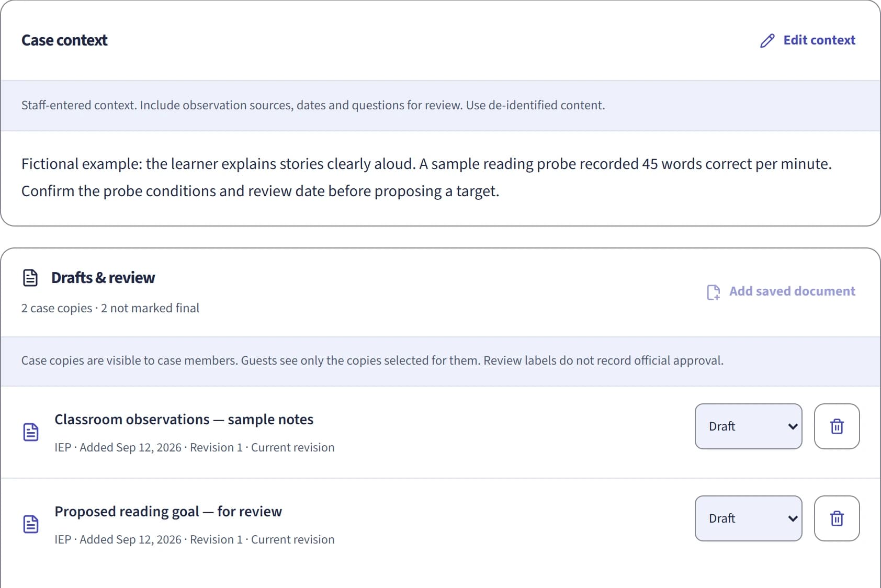The height and width of the screenshot is (588, 881).
Task: Click the Classroom observations file icon
Action: (x=31, y=432)
